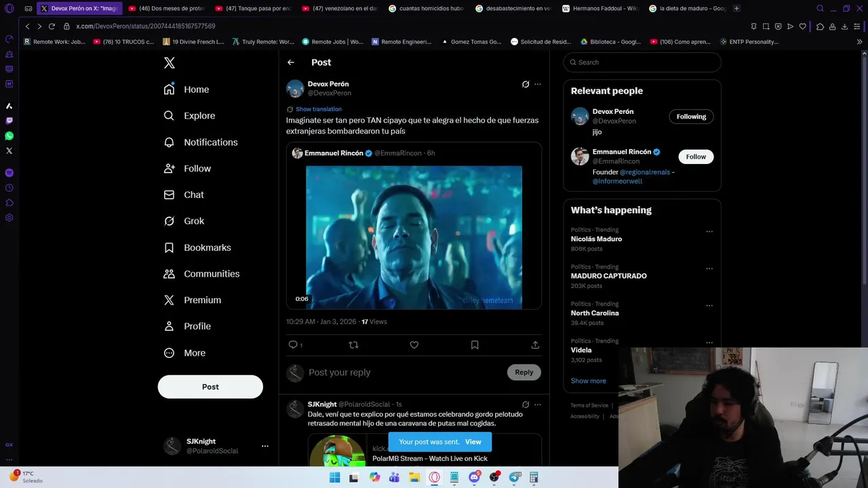This screenshot has height=488, width=868.
Task: Open new browser tab with plus
Action: [736, 9]
